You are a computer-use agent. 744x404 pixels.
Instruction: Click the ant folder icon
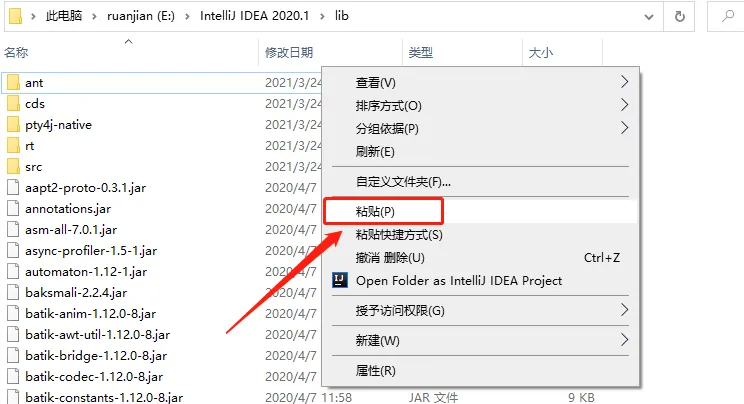(x=12, y=82)
